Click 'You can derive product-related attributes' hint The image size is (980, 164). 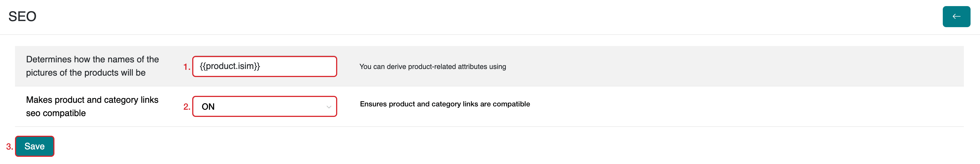pyautogui.click(x=432, y=67)
